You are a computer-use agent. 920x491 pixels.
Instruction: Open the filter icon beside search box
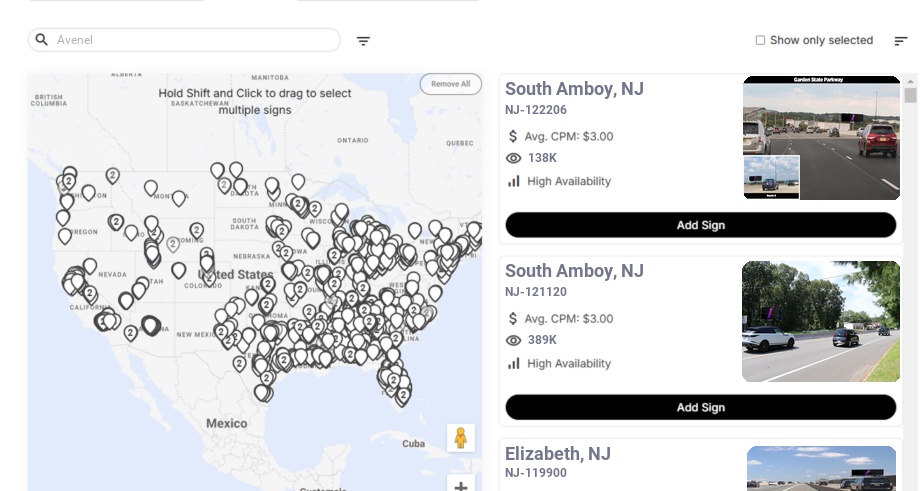coord(364,41)
